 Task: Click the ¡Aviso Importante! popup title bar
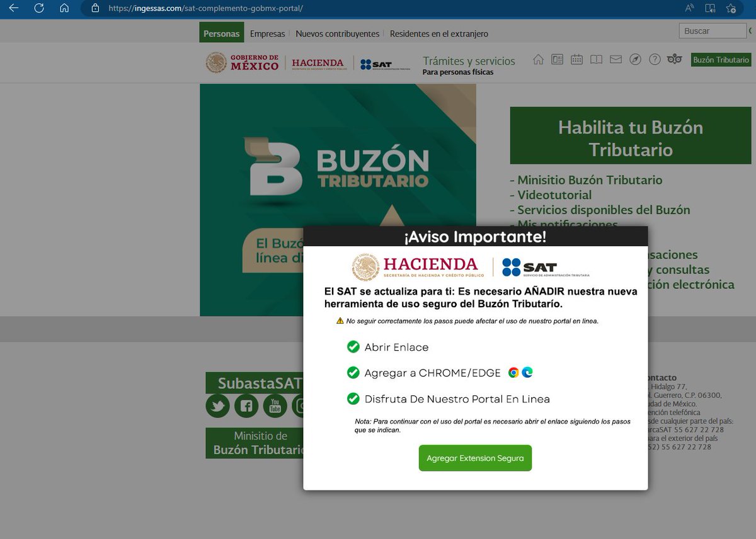(x=475, y=237)
